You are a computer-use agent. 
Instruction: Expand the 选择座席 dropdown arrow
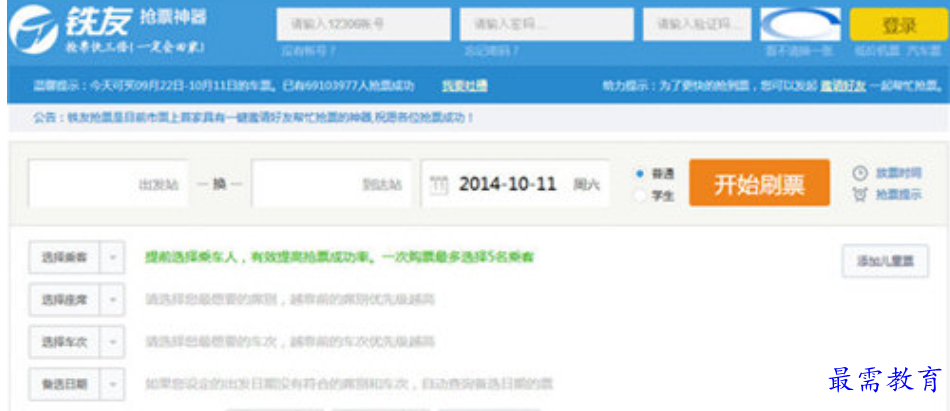(x=113, y=299)
